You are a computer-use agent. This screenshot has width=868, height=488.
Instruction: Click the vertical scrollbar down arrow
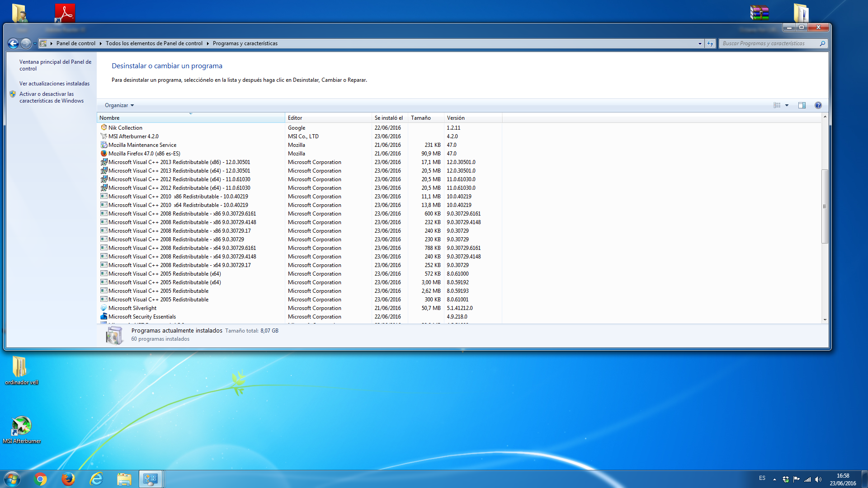(825, 319)
